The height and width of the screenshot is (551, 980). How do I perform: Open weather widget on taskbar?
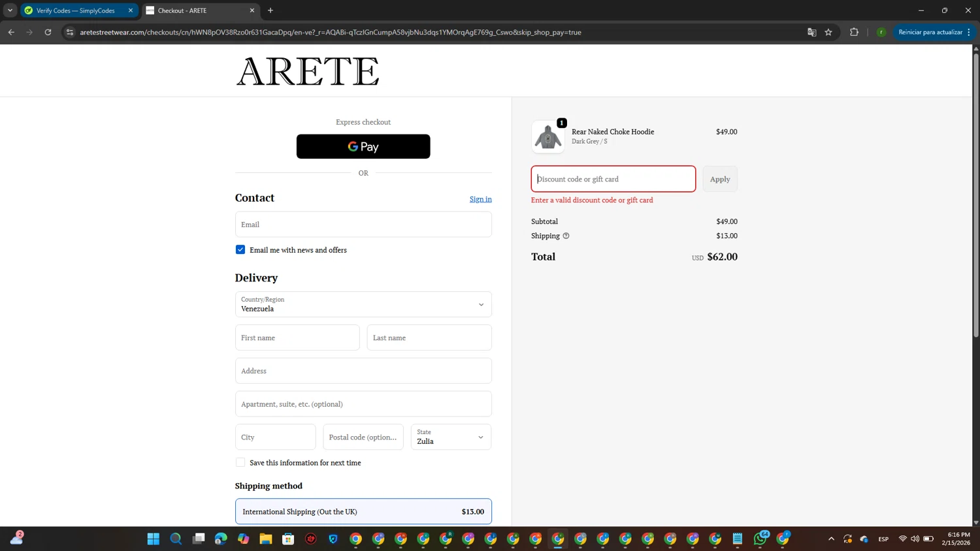(16, 538)
